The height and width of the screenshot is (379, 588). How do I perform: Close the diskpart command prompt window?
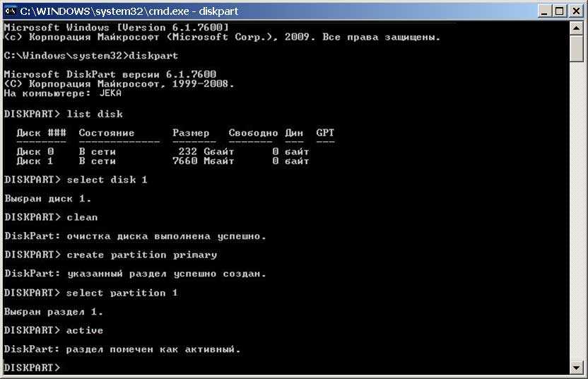(575, 11)
